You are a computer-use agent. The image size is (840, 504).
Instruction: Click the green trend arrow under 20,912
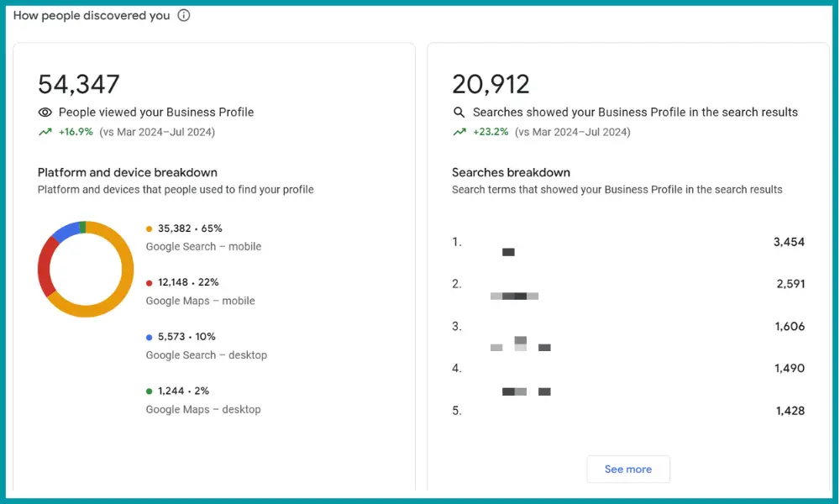(x=458, y=132)
